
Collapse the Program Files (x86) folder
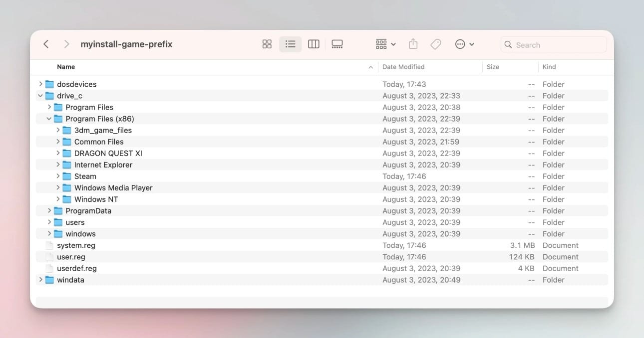pos(49,119)
